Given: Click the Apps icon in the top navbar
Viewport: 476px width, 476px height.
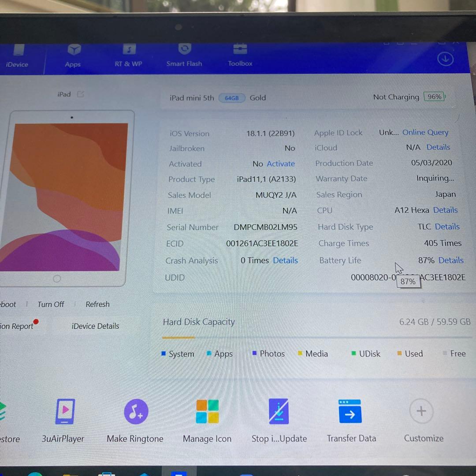Looking at the screenshot, I should tap(73, 55).
